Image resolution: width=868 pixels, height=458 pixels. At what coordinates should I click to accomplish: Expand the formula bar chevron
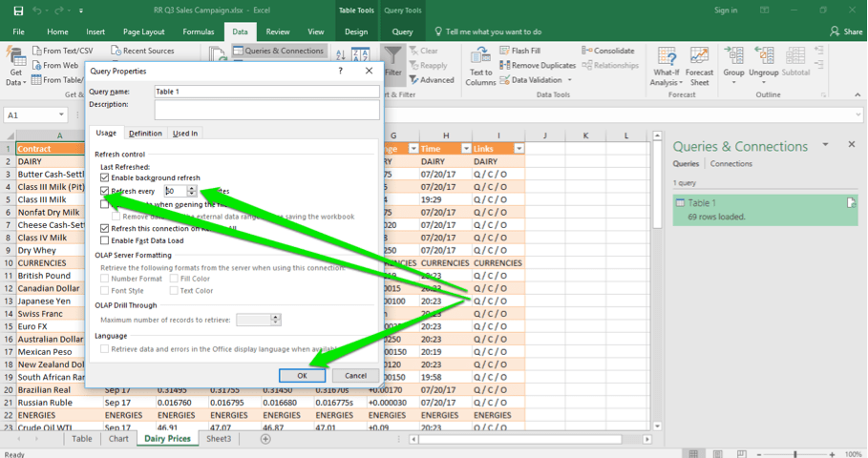coord(858,114)
